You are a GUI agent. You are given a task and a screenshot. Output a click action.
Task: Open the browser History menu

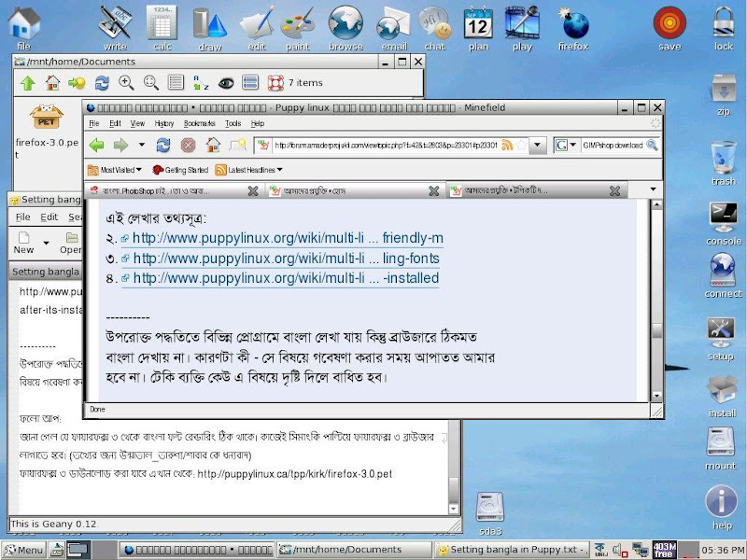[164, 123]
